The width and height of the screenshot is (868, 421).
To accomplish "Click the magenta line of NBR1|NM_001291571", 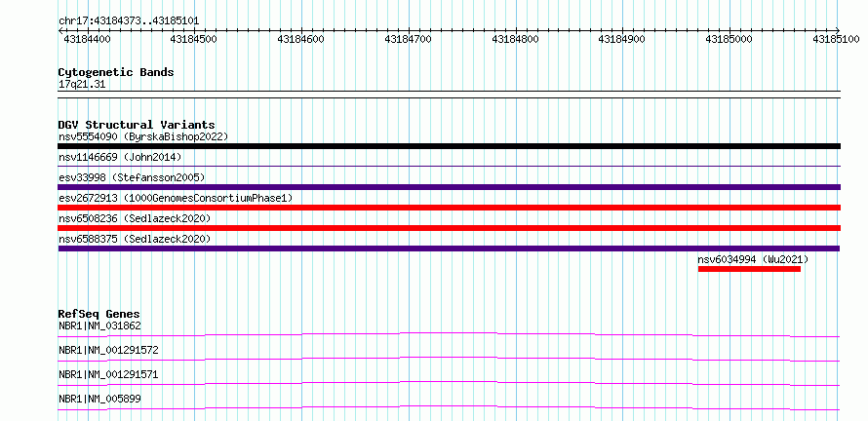I will click(x=449, y=383).
